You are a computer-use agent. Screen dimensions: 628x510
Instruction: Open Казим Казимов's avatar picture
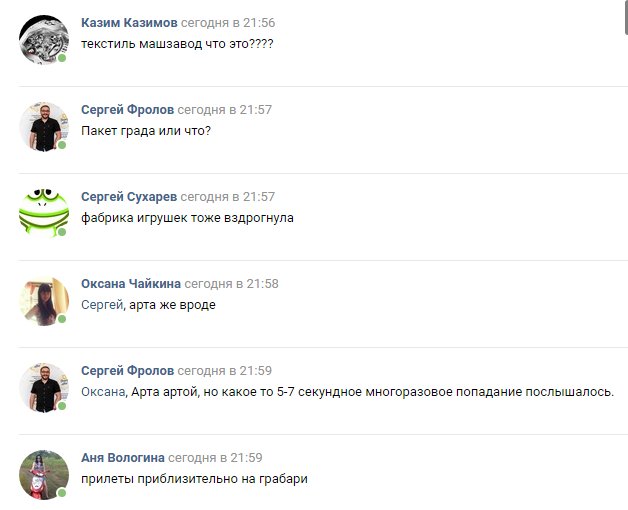(x=44, y=40)
